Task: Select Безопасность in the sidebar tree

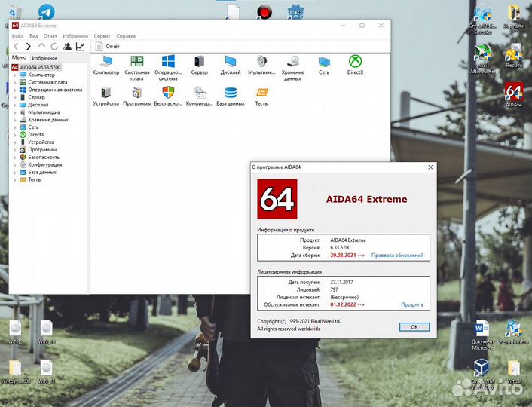Action: (44, 158)
